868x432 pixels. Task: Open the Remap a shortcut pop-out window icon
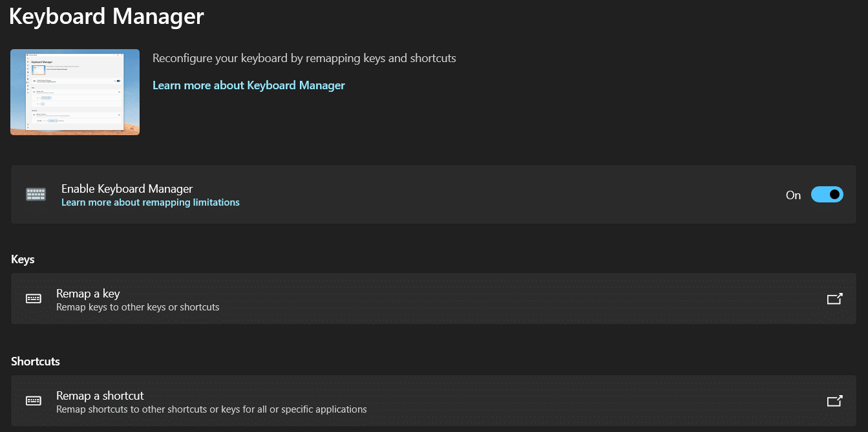click(834, 401)
